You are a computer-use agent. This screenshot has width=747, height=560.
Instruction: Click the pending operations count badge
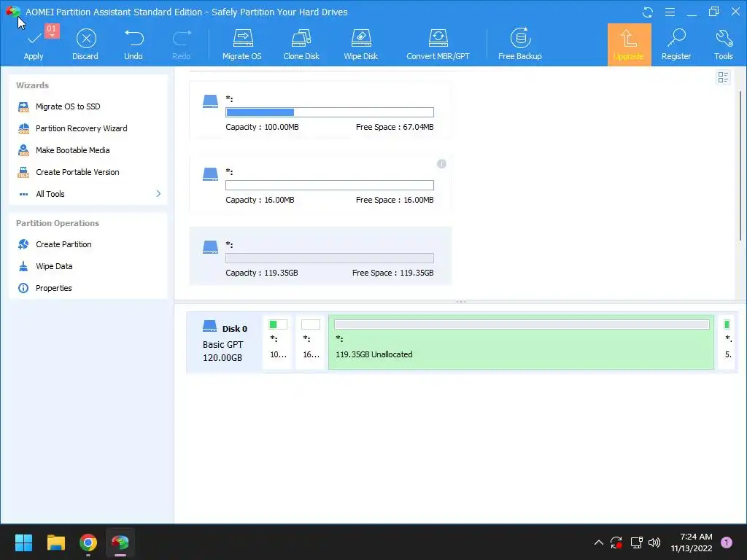[52, 31]
